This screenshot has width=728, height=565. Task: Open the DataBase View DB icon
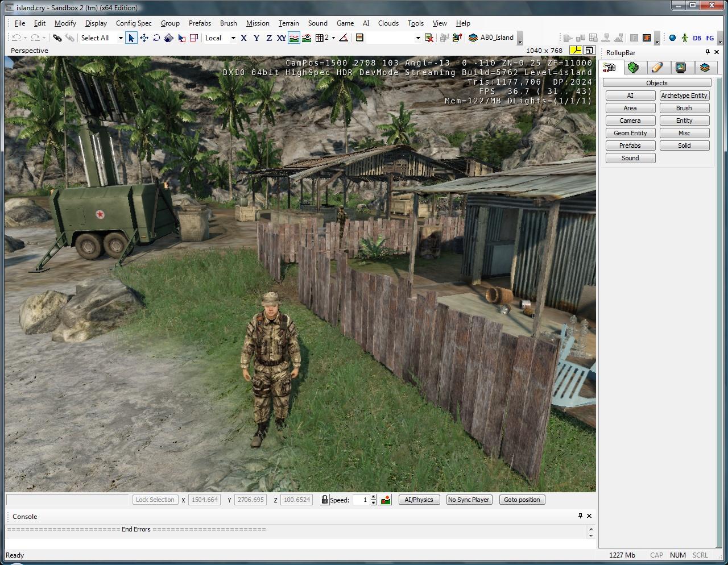697,38
